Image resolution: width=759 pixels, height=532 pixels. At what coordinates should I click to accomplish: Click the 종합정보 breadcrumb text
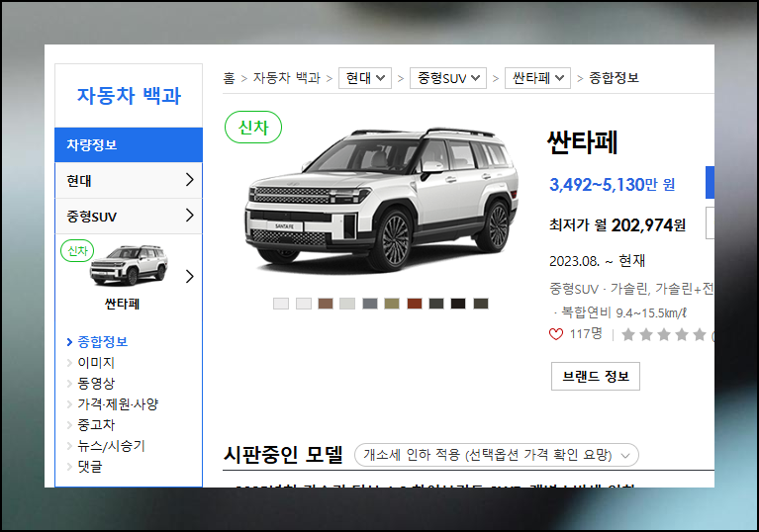[x=614, y=78]
